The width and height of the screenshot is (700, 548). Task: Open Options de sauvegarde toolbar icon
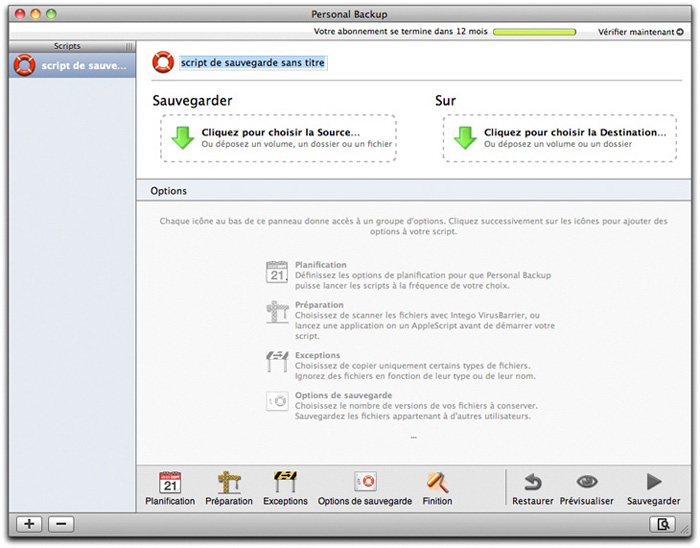click(x=365, y=482)
